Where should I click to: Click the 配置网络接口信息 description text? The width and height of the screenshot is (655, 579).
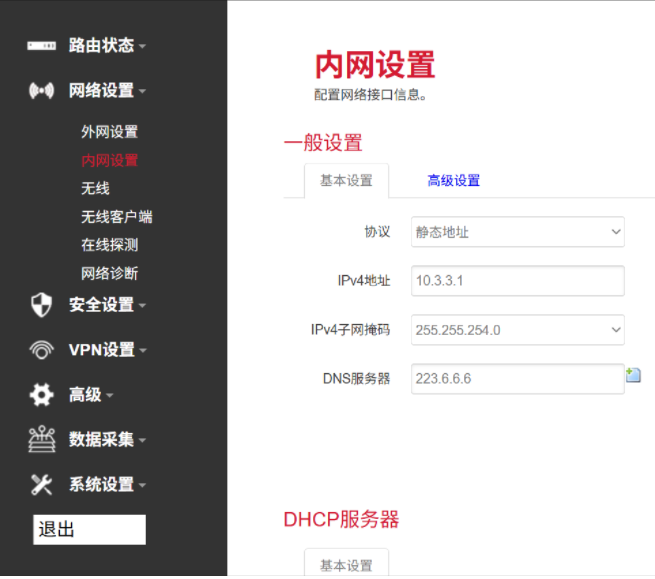pyautogui.click(x=371, y=95)
